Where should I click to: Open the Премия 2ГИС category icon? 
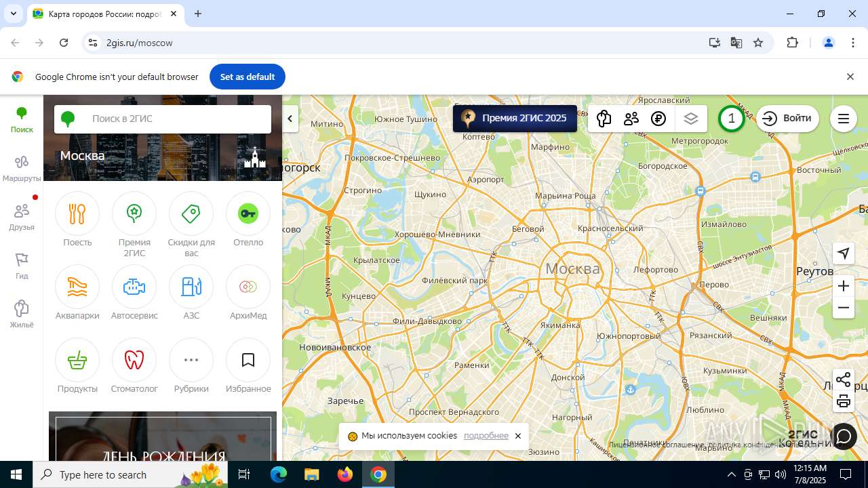pyautogui.click(x=134, y=214)
